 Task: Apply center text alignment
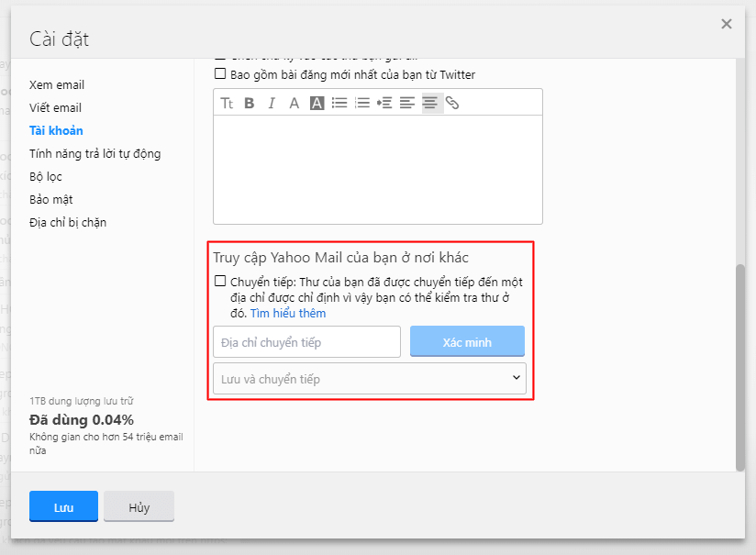[x=430, y=103]
